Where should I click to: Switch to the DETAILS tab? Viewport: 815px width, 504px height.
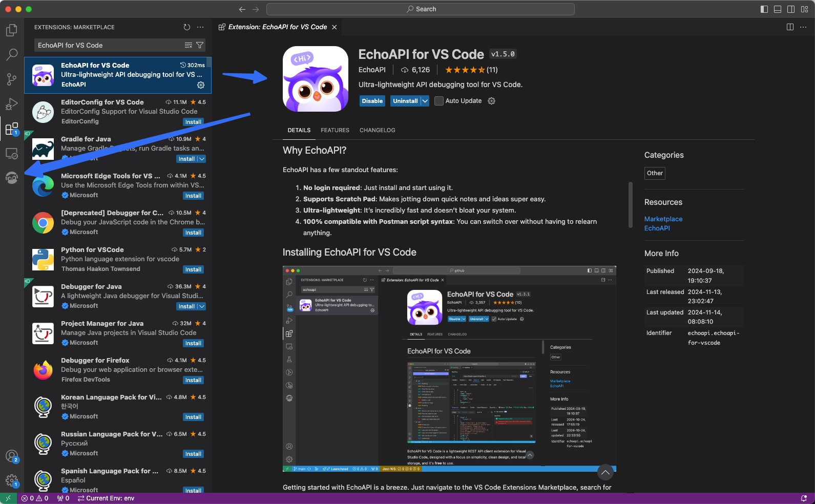[299, 130]
